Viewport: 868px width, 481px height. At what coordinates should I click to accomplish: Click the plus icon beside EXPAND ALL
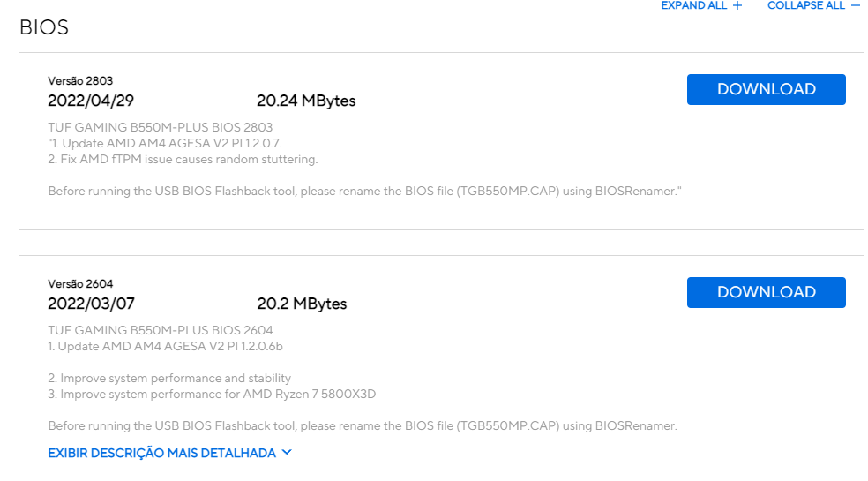pos(737,5)
